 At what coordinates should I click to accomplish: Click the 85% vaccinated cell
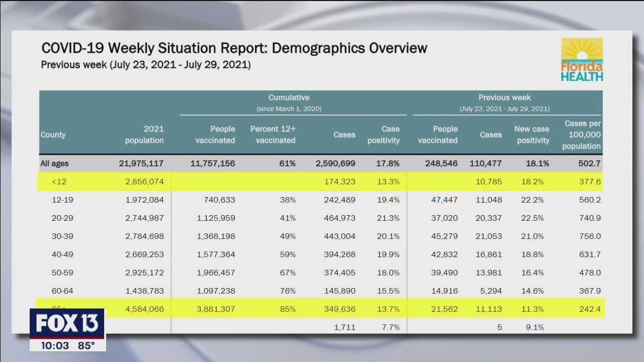pos(288,309)
